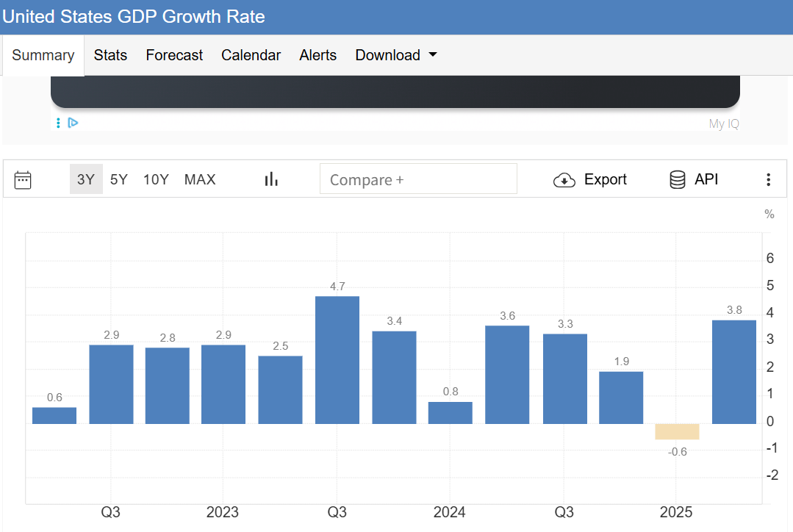This screenshot has width=793, height=532.
Task: Click the bar chart type icon
Action: coord(271,179)
